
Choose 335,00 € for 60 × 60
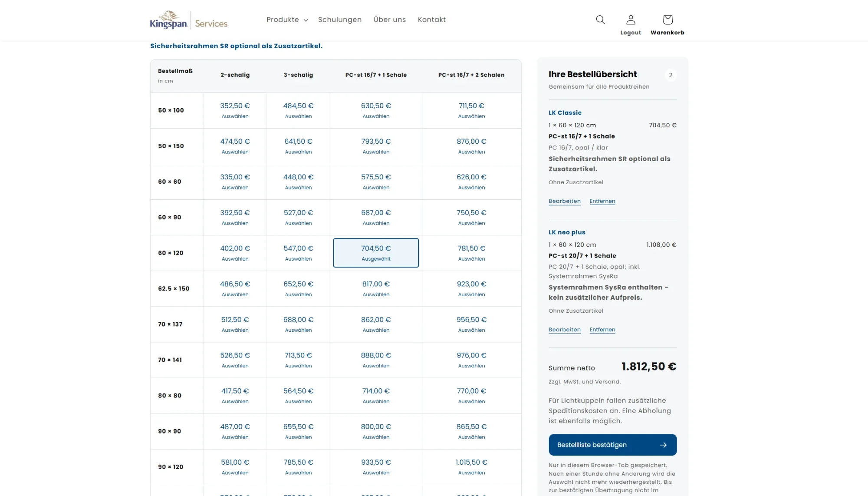[235, 182]
